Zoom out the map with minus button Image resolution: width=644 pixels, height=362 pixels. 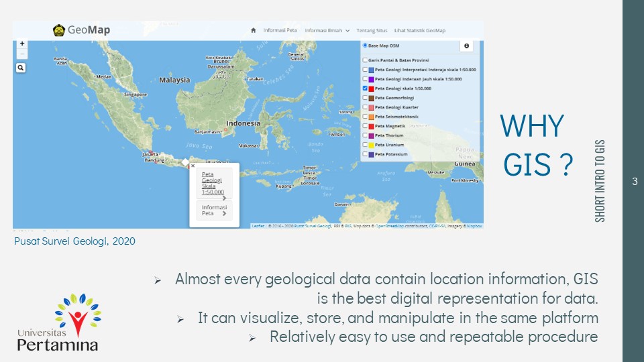pos(21,54)
